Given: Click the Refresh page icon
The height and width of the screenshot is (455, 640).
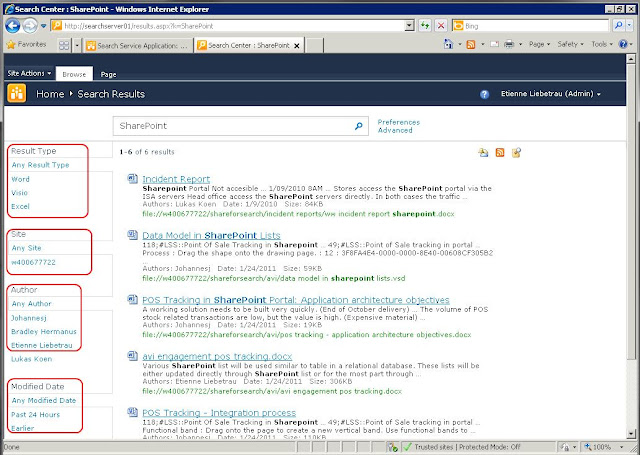Looking at the screenshot, I should [425, 26].
